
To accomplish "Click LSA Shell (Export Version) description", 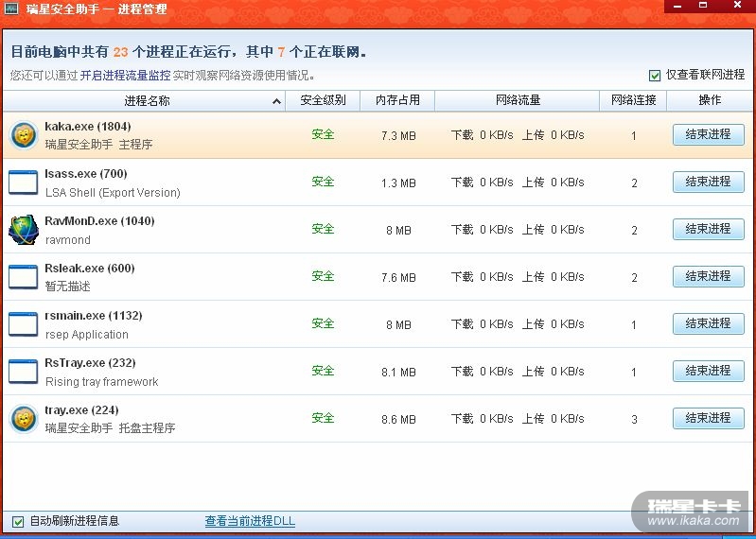I will [x=113, y=193].
